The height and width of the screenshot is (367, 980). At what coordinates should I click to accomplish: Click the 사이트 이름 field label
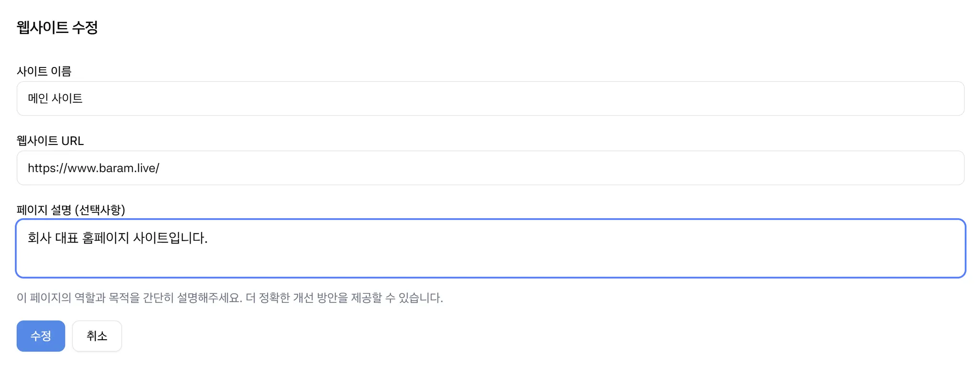pos(44,71)
